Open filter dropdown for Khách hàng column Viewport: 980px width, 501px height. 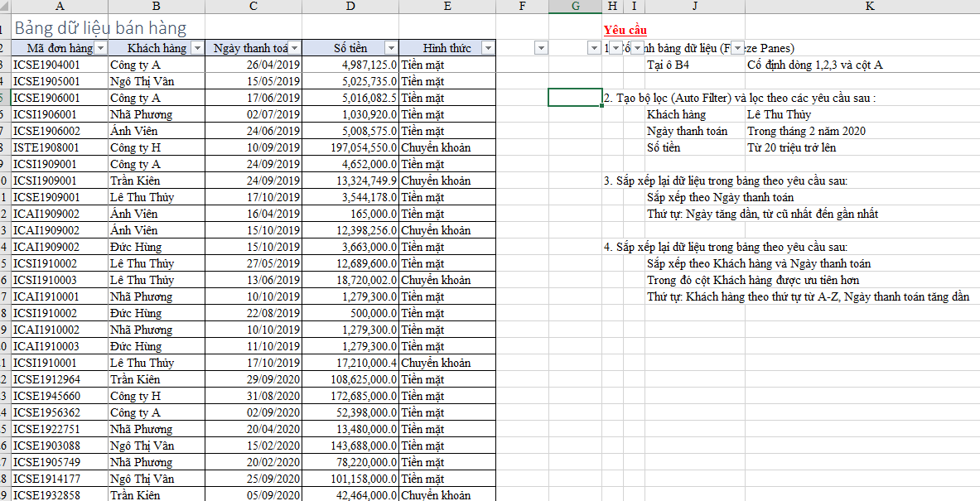point(197,48)
